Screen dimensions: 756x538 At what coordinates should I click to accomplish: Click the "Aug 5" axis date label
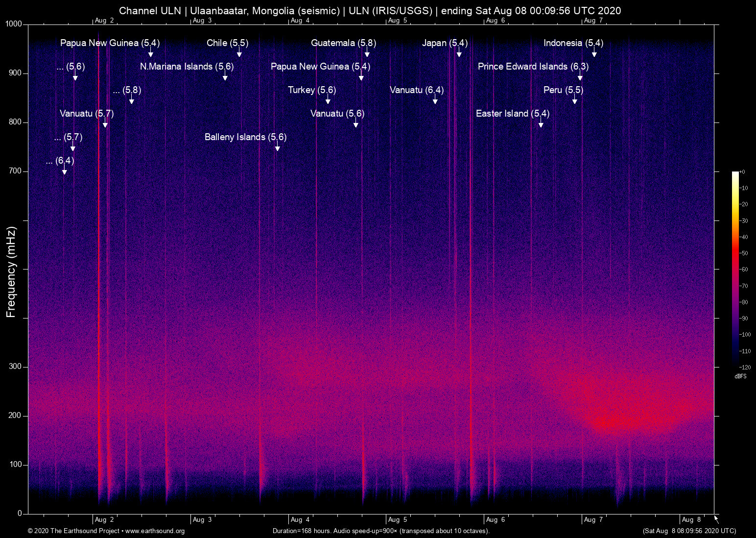coord(398,519)
